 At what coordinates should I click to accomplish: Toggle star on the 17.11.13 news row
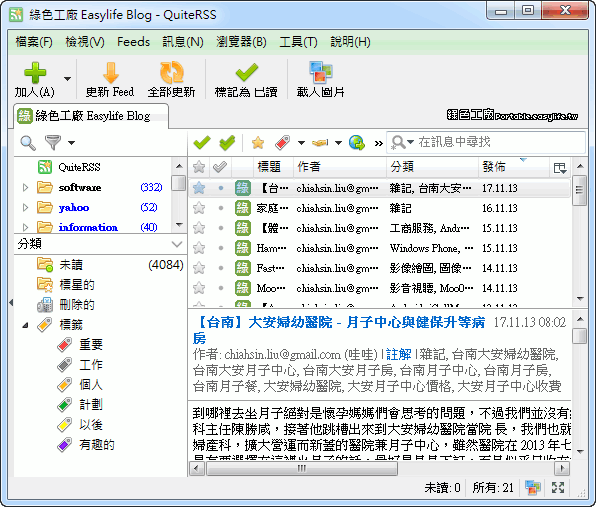coord(199,188)
